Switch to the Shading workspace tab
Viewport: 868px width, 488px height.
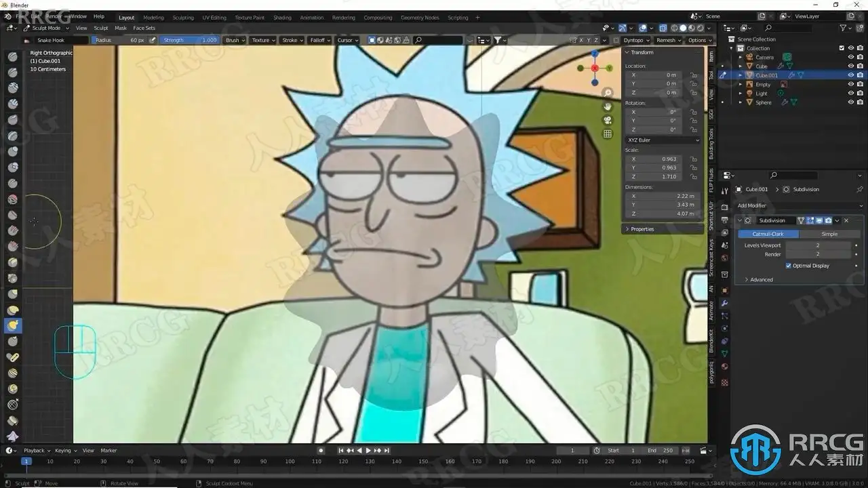click(282, 18)
